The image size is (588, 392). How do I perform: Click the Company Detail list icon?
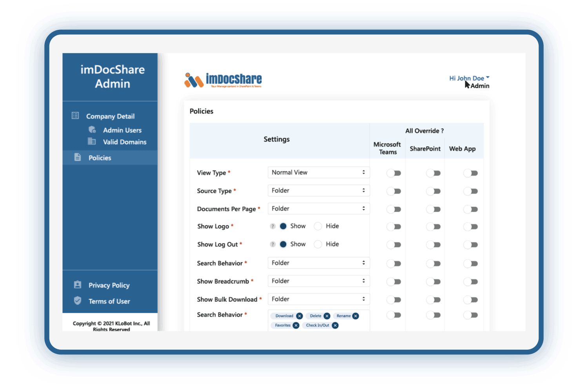click(75, 116)
